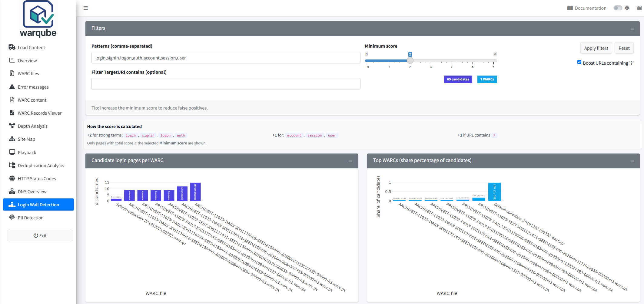Image resolution: width=644 pixels, height=304 pixels.
Task: Click the Minimum score slider handle
Action: tap(410, 60)
